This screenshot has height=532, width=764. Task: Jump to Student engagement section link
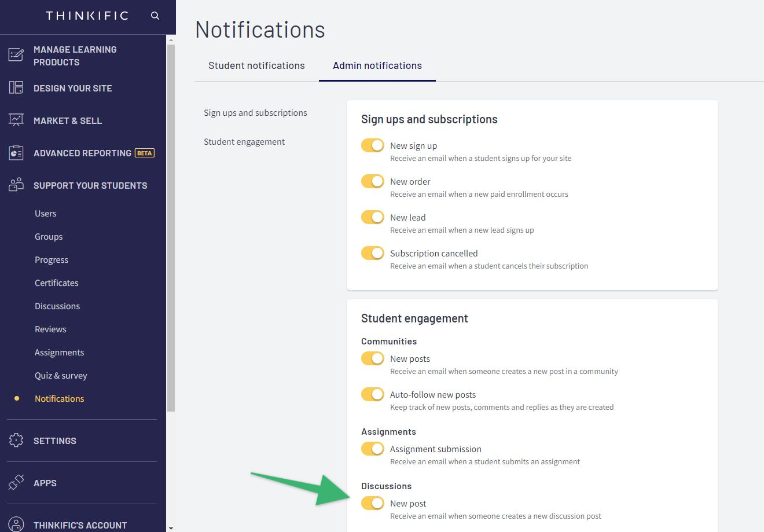[244, 142]
